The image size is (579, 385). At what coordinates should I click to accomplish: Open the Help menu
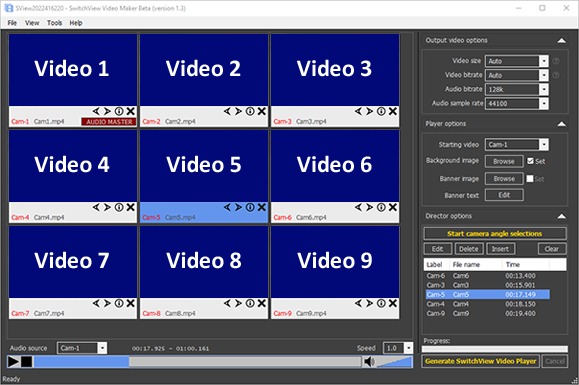[76, 23]
